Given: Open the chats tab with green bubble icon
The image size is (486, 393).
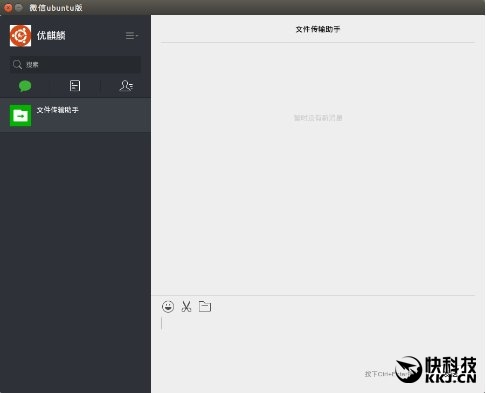Looking at the screenshot, I should tap(25, 86).
